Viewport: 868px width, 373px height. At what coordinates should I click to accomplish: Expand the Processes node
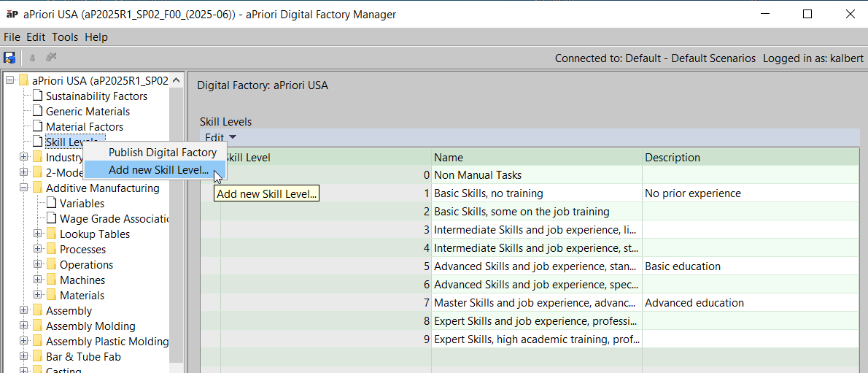pos(38,250)
